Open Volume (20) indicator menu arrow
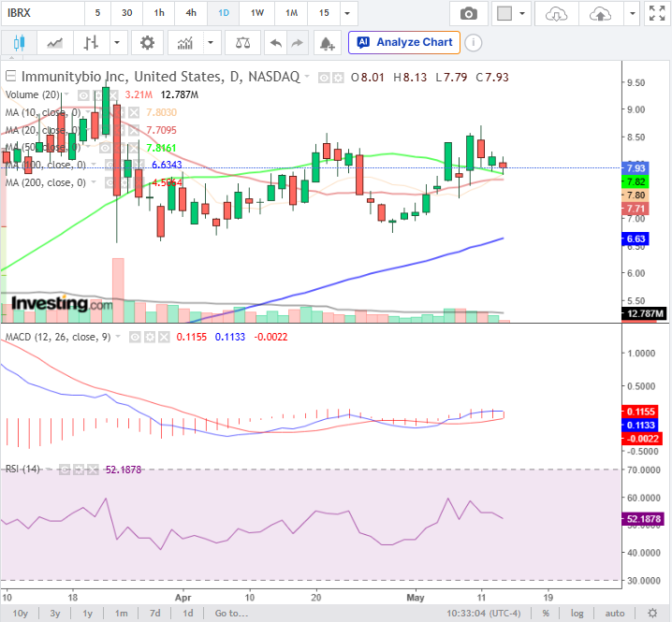 click(66, 94)
